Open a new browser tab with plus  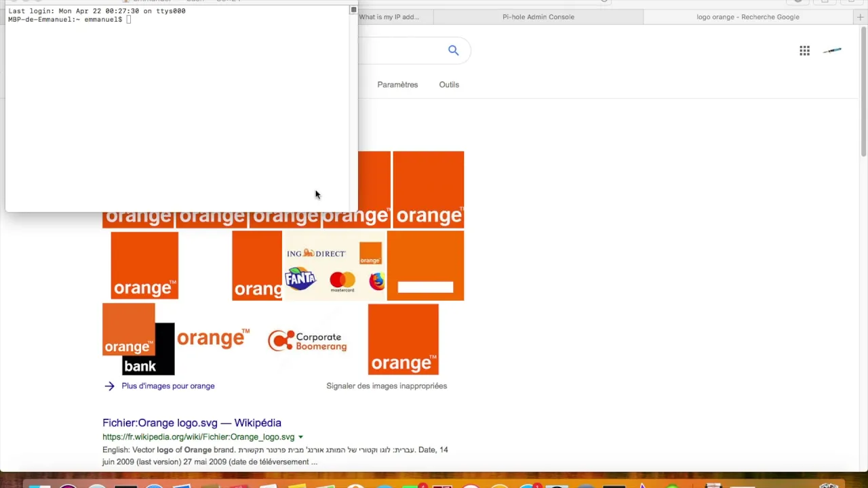[861, 17]
